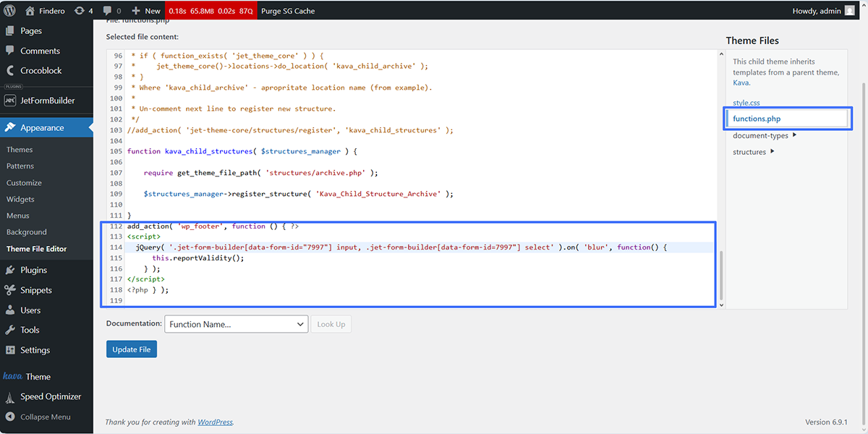
Task: Click the Pages sidebar icon
Action: point(10,31)
